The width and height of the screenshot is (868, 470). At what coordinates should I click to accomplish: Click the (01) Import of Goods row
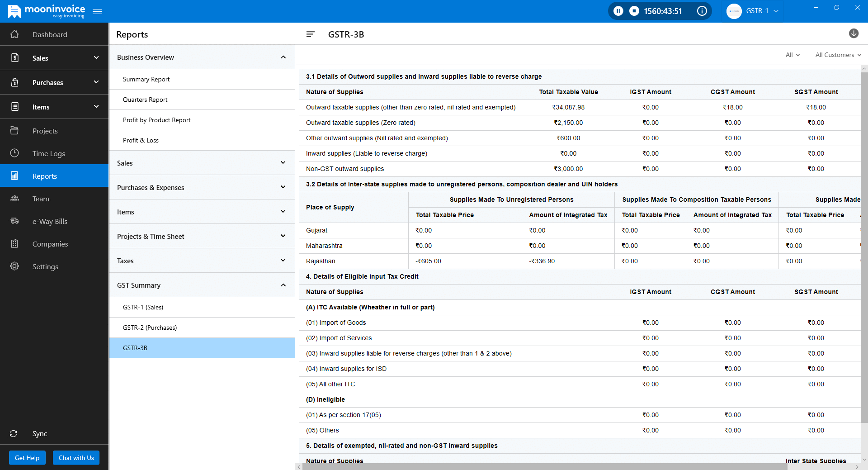point(580,323)
